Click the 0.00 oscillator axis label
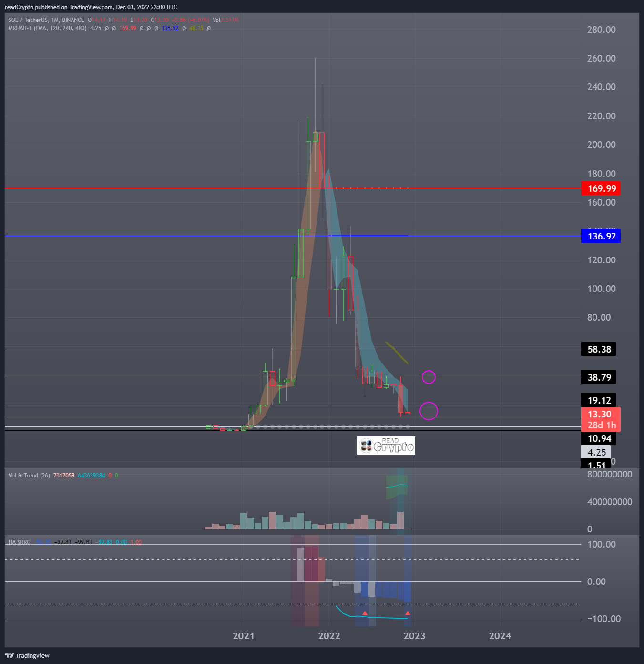The image size is (644, 664). (x=596, y=581)
